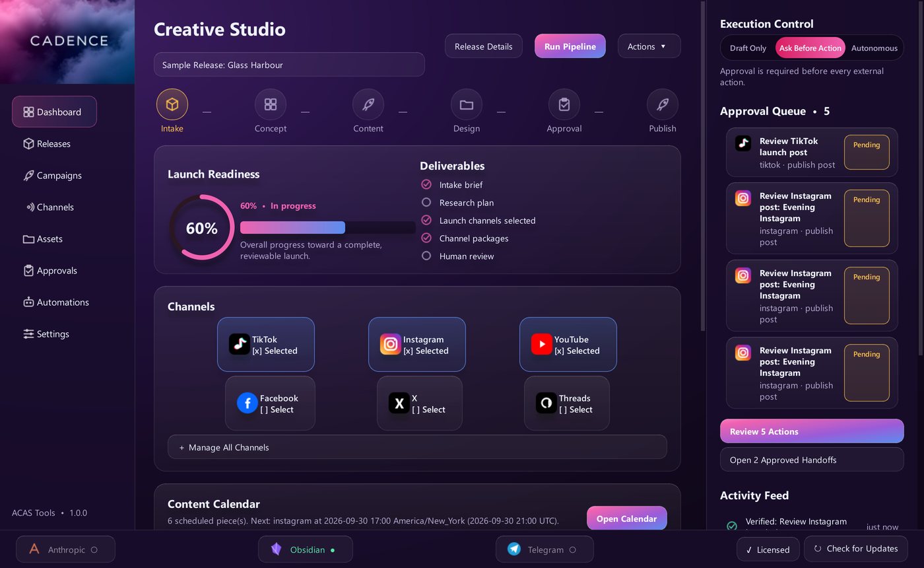
Task: Click the Design stage folder icon
Action: click(x=467, y=104)
